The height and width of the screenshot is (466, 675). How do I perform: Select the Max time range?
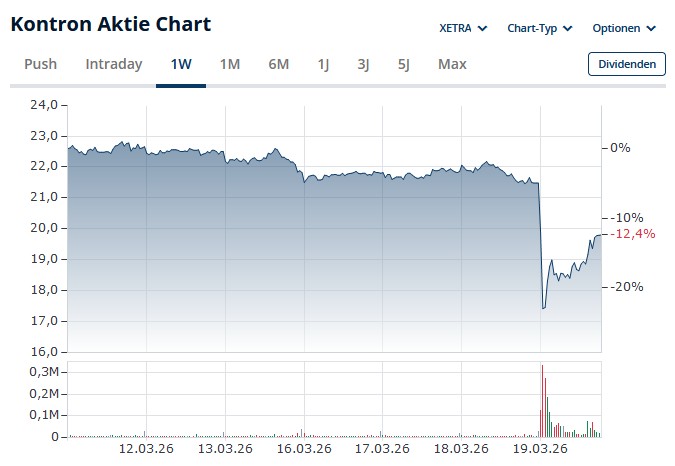tap(452, 64)
